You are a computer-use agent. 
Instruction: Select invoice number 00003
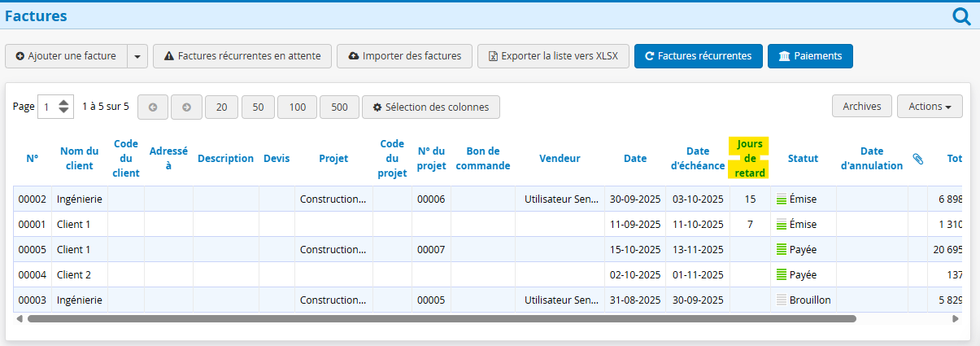[31, 300]
